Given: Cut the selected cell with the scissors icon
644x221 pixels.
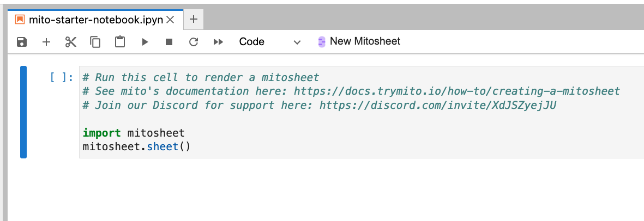Looking at the screenshot, I should point(71,42).
